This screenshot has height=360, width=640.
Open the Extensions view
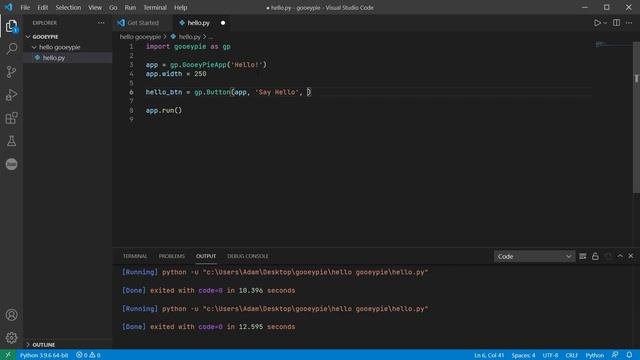[11, 118]
